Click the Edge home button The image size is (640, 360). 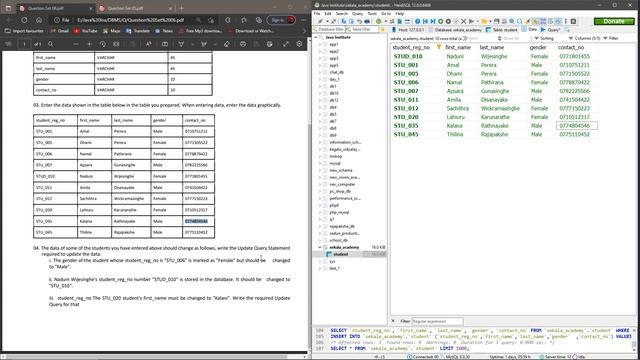click(39, 20)
